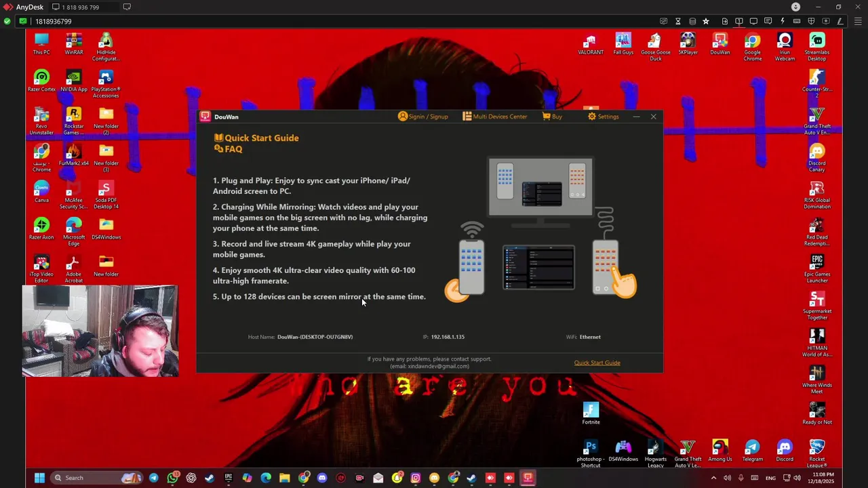This screenshot has width=868, height=488.
Task: Open AnyDesk file transfer icon
Action: click(725, 21)
